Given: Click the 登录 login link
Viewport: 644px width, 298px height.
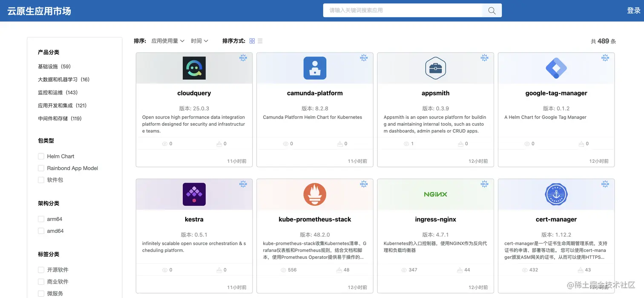Looking at the screenshot, I should tap(634, 11).
